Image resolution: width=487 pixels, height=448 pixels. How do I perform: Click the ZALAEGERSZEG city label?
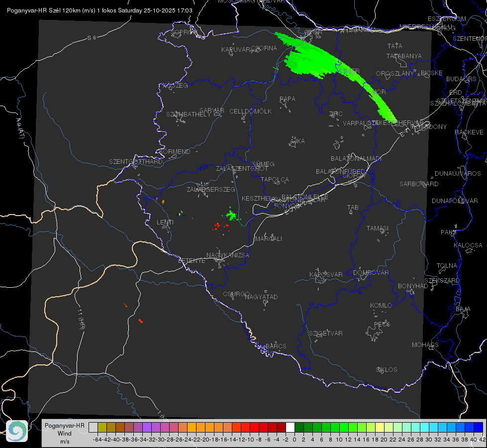point(211,189)
